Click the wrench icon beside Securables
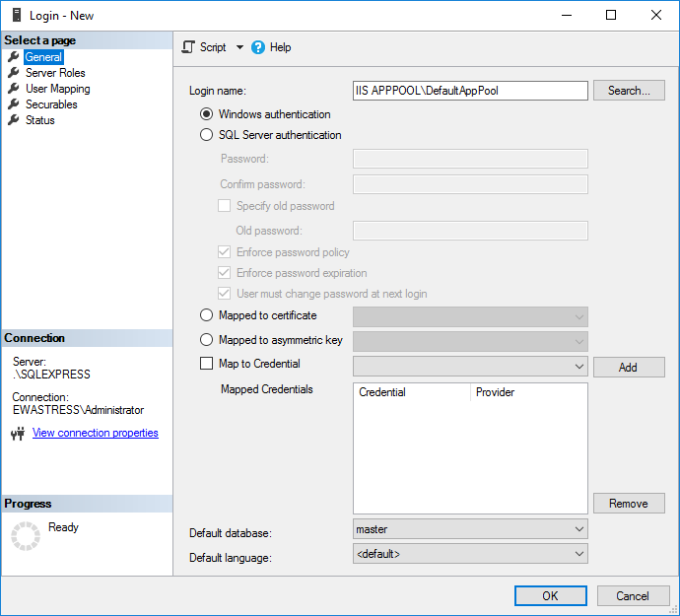This screenshot has width=680, height=616. pyautogui.click(x=14, y=104)
